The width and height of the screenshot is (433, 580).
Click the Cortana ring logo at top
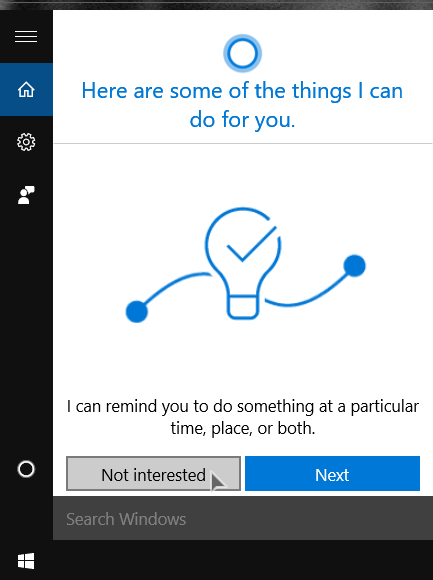[243, 53]
